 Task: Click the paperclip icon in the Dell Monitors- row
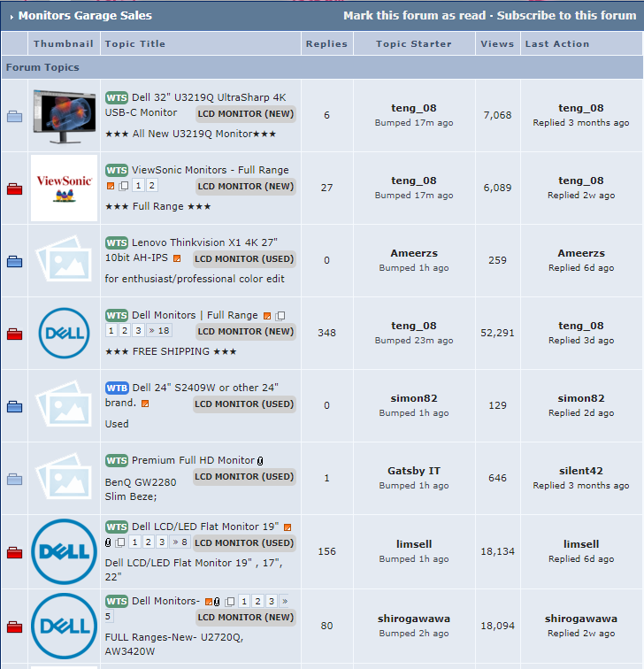coord(217,602)
